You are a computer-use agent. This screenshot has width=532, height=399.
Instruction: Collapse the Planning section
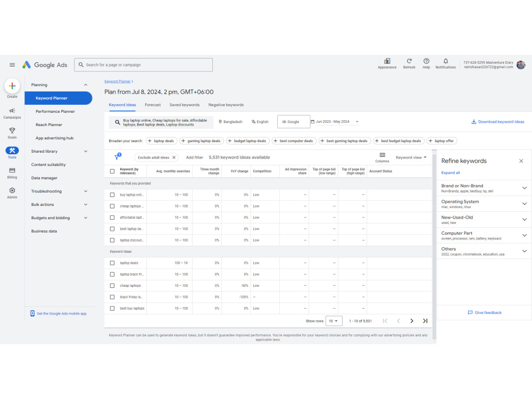pos(86,85)
